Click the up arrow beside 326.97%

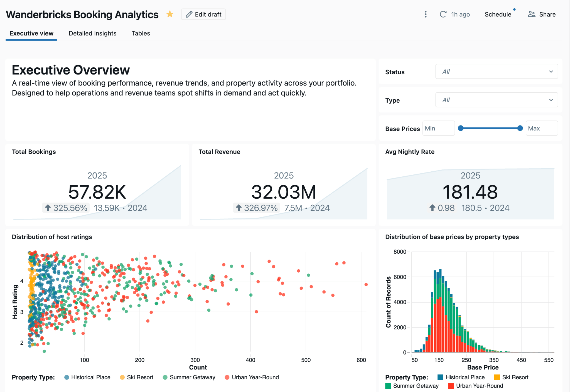pos(239,208)
